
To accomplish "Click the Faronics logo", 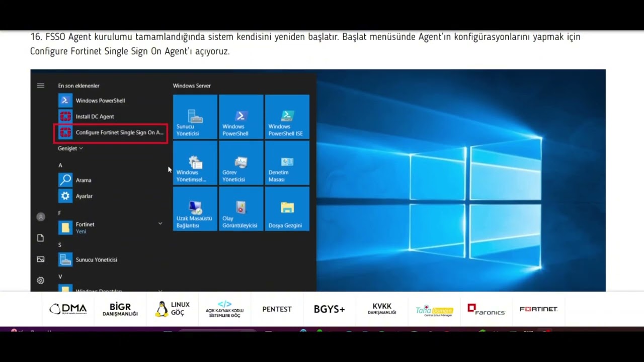I will pos(486,309).
